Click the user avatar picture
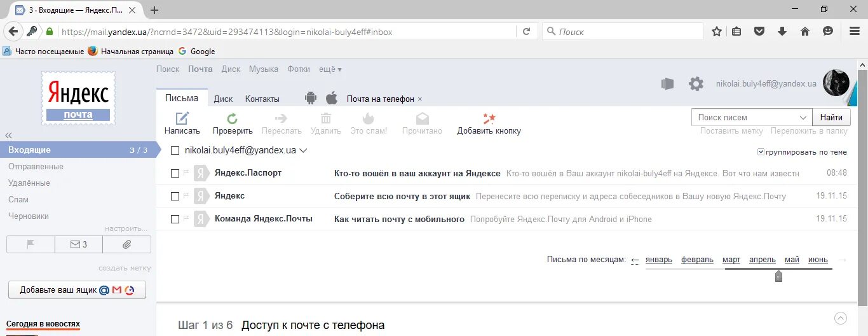The height and width of the screenshot is (336, 868). pos(836,83)
